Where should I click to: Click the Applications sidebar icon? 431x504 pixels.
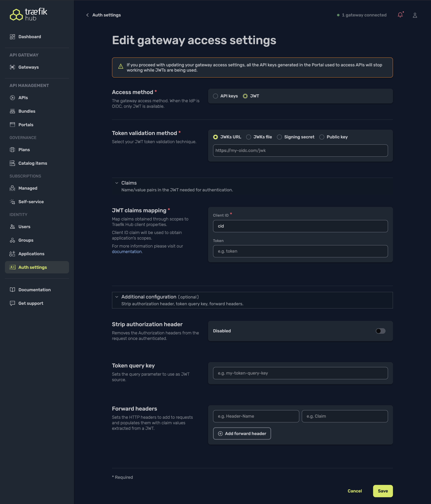12,254
